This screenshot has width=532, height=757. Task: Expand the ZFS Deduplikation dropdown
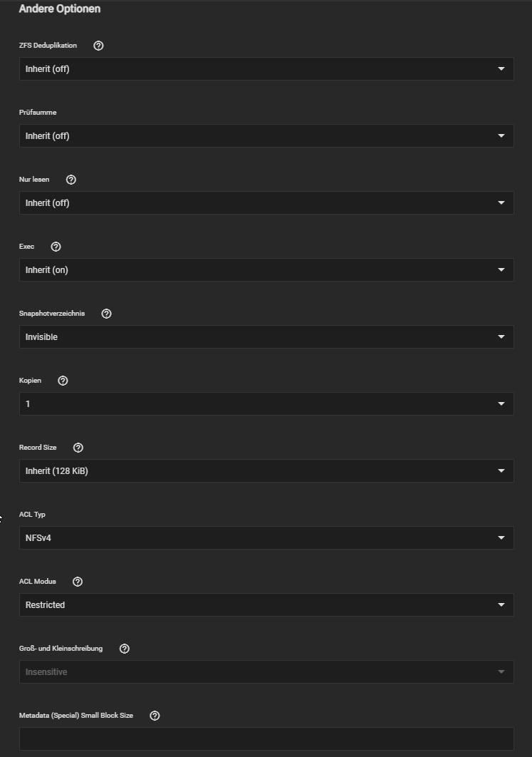(x=266, y=68)
